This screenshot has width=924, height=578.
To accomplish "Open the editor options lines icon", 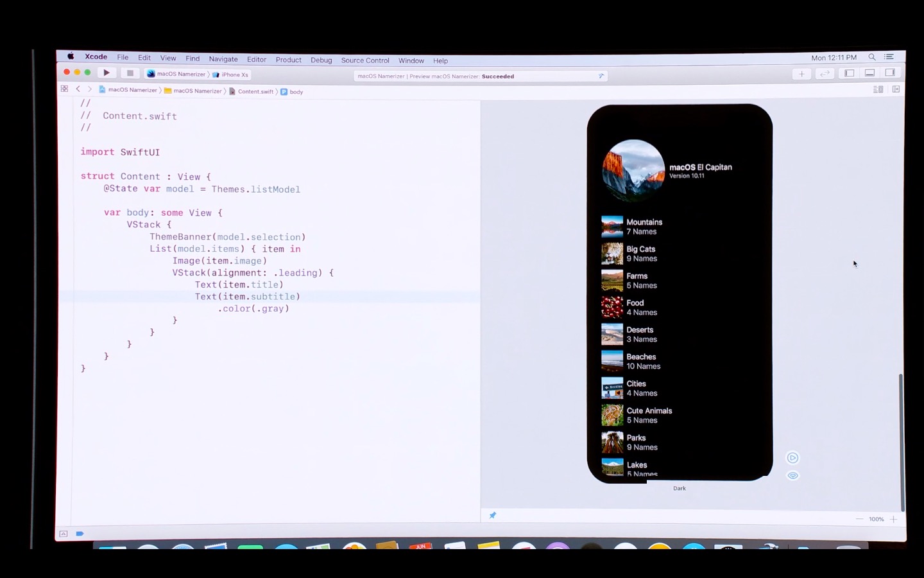I will coord(878,89).
